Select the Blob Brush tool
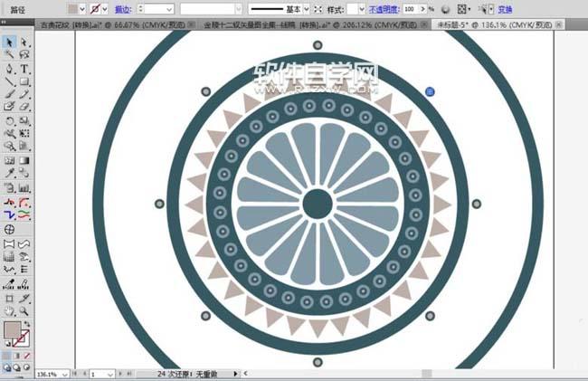 pyautogui.click(x=9, y=107)
